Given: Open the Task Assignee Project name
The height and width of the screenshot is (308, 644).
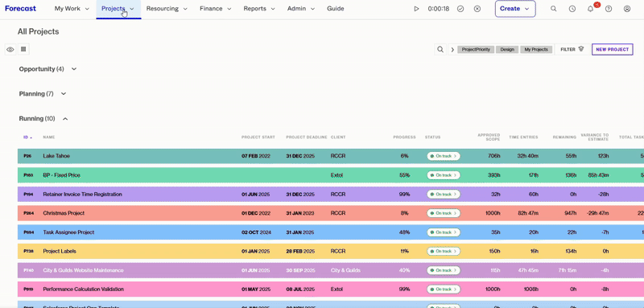Looking at the screenshot, I should point(68,232).
